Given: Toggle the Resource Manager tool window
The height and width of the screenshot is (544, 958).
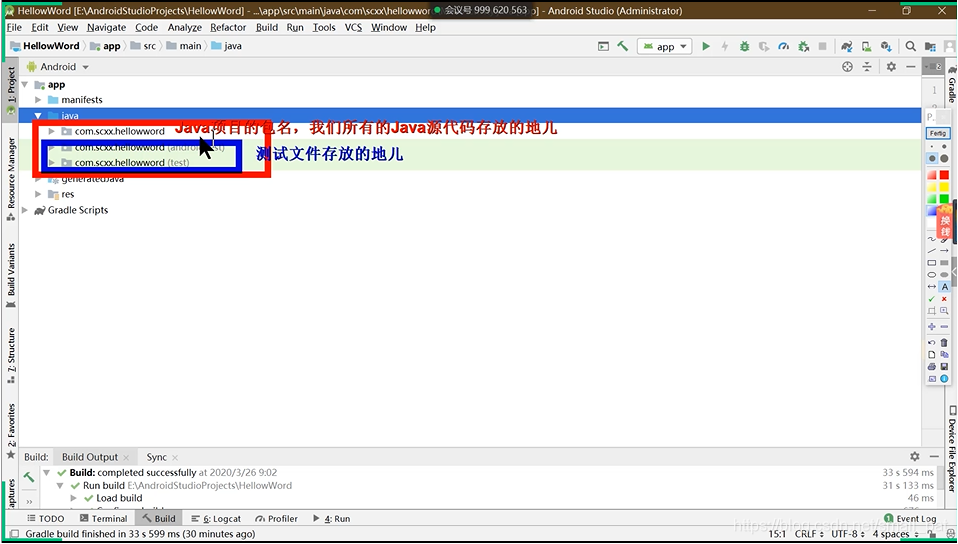Looking at the screenshot, I should click(11, 179).
